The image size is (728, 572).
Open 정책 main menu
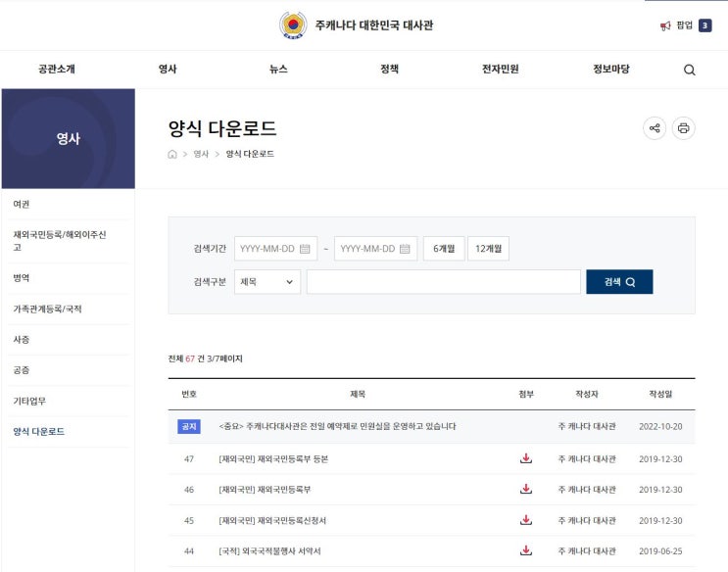point(390,70)
